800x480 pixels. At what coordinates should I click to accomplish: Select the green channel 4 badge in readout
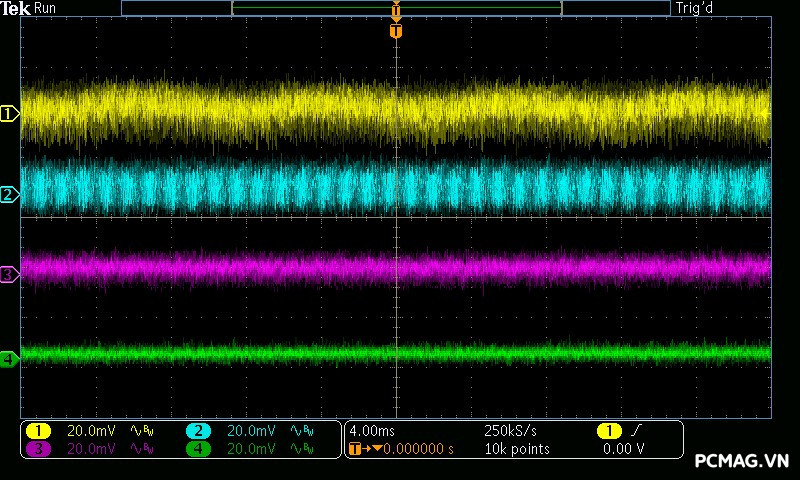pyautogui.click(x=199, y=449)
